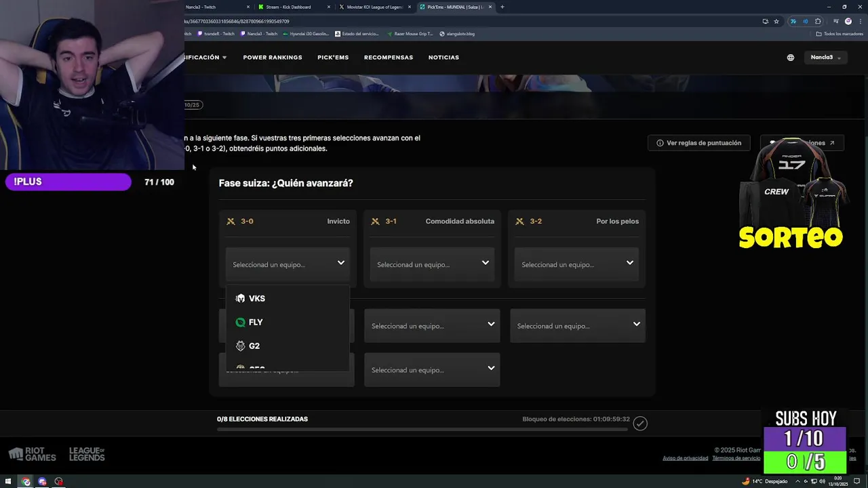Expand the second-row middle team dropdown
The width and height of the screenshot is (868, 488).
(432, 325)
